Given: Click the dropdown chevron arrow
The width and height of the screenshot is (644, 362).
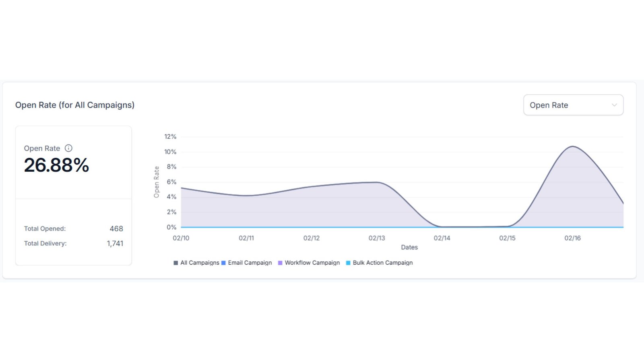Looking at the screenshot, I should pos(614,105).
